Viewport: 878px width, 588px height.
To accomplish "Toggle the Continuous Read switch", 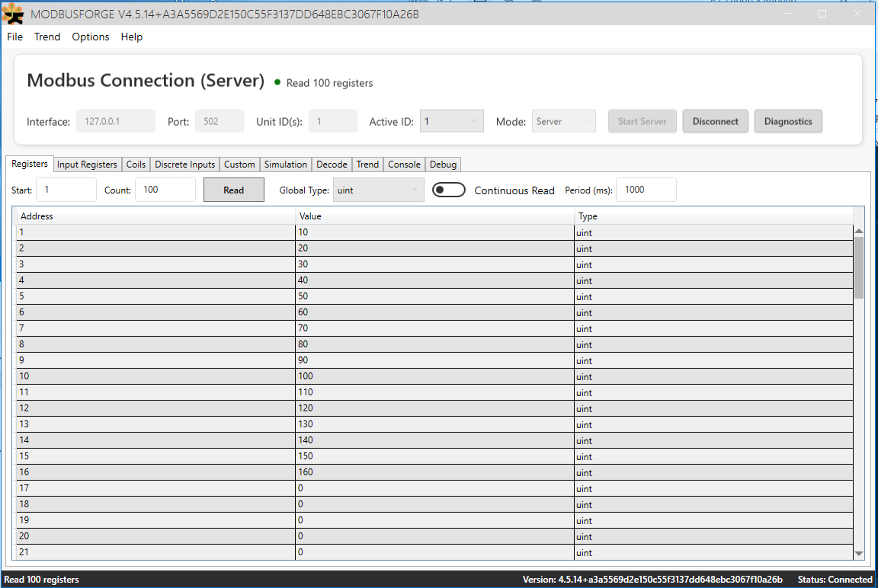I will click(448, 190).
